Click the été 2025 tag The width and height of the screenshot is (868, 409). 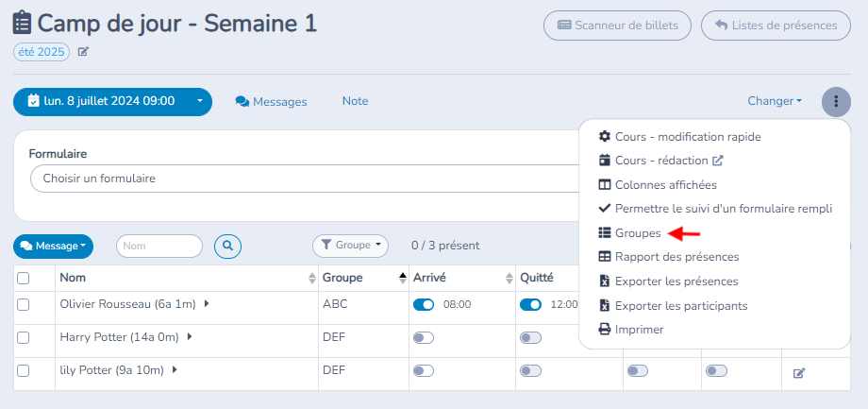(42, 52)
